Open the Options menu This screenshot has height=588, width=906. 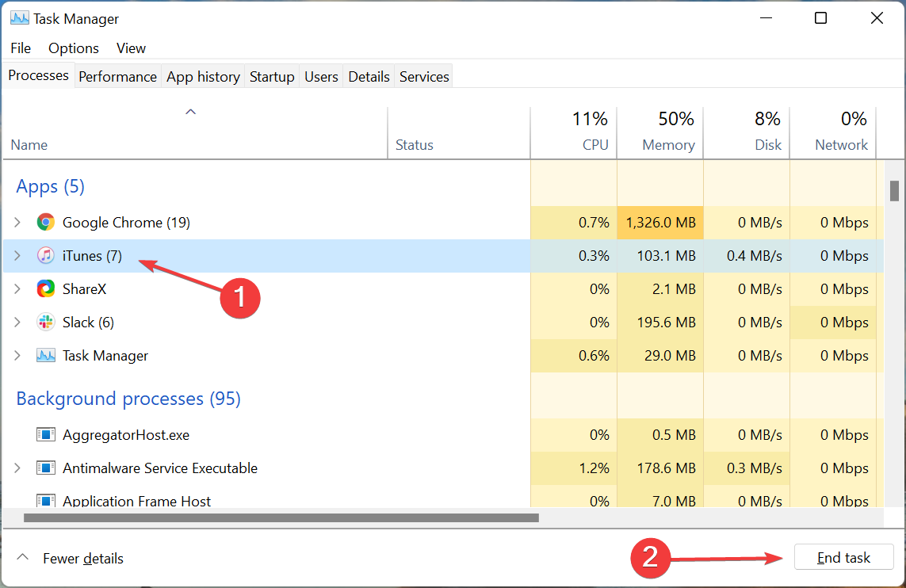click(x=73, y=48)
